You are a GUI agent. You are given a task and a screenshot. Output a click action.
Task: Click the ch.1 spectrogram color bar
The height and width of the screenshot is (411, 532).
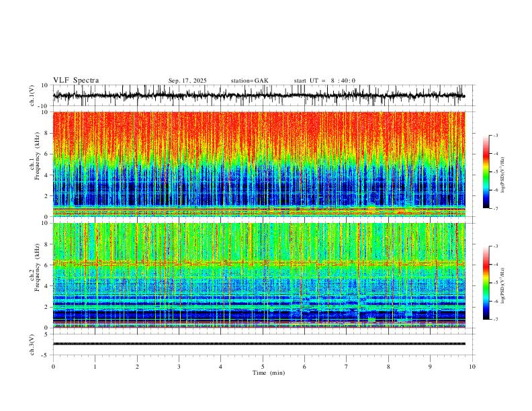click(x=486, y=172)
